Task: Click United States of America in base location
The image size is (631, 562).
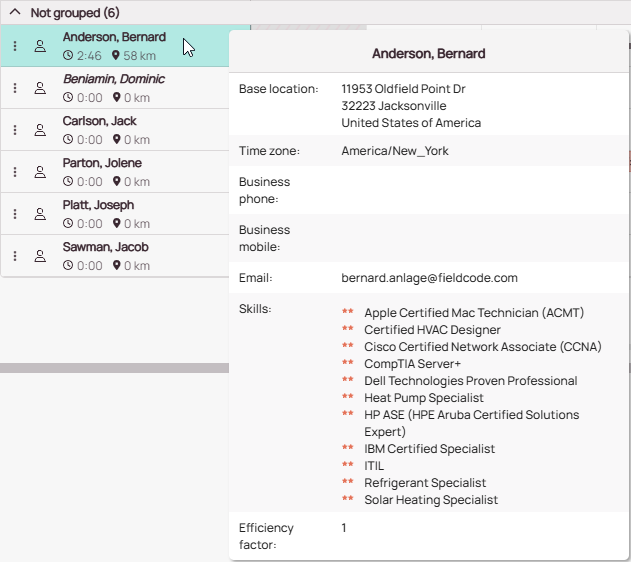Action: (x=411, y=123)
